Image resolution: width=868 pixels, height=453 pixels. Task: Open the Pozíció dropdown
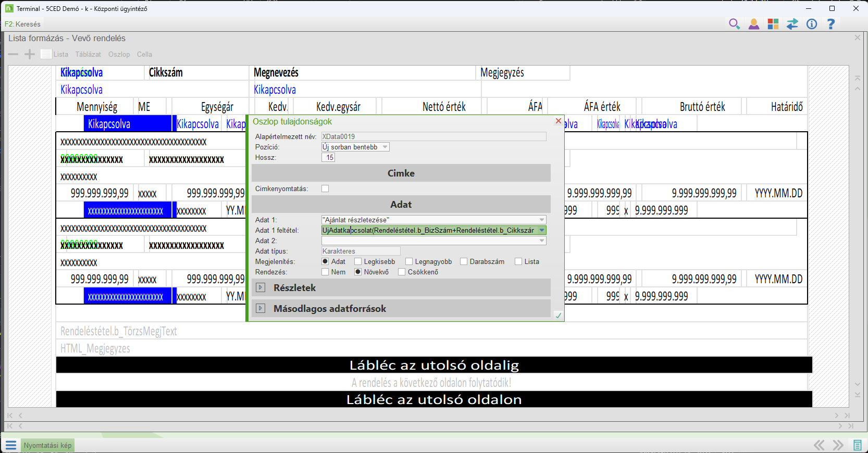pos(385,147)
